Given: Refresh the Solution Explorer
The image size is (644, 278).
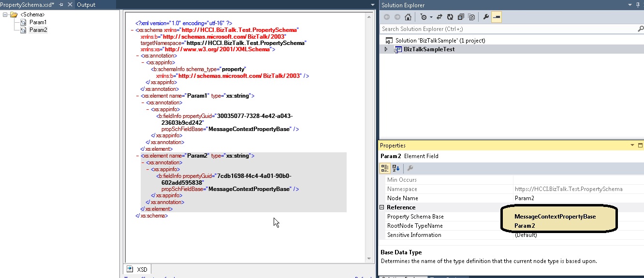Looking at the screenshot, I should [450, 17].
